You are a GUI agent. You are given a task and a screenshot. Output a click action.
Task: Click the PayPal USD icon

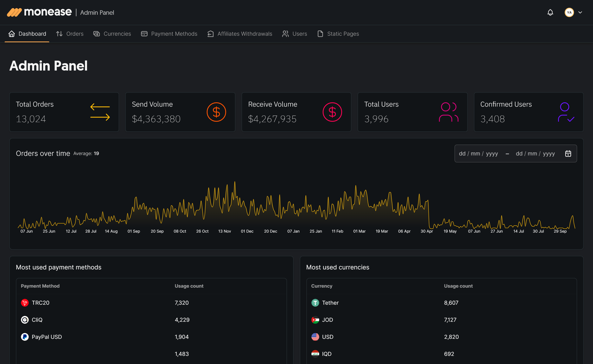coord(25,337)
